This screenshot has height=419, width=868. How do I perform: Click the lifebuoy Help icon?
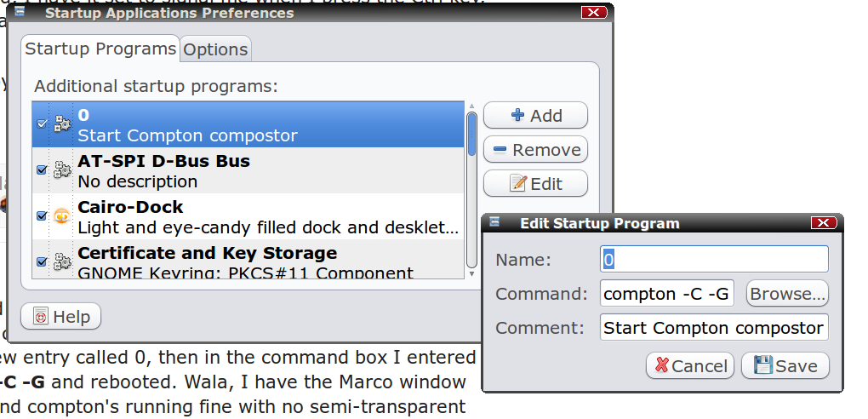tap(40, 317)
